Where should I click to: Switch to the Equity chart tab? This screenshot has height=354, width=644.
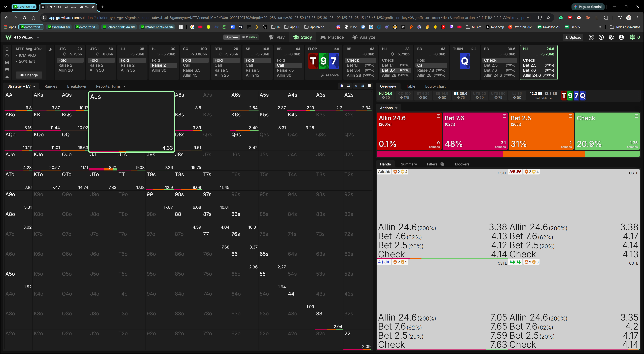point(435,86)
